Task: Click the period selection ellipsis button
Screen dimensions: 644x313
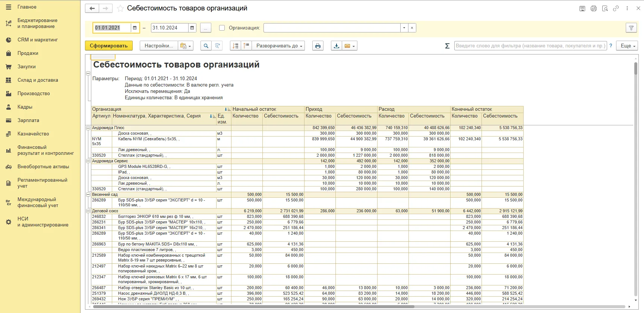Action: [x=206, y=28]
